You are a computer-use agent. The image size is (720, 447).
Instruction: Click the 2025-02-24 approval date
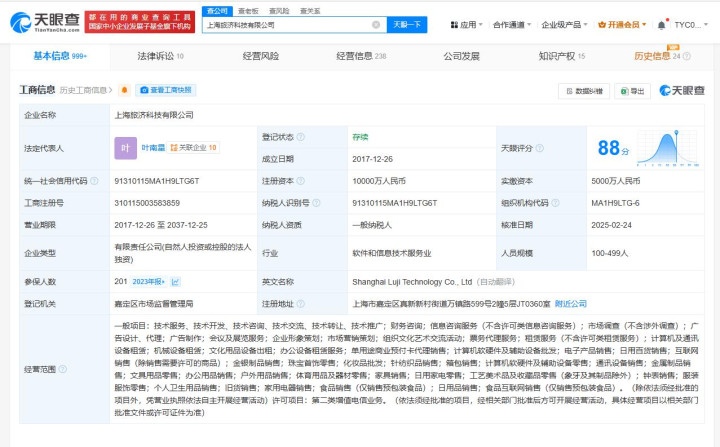pos(611,225)
